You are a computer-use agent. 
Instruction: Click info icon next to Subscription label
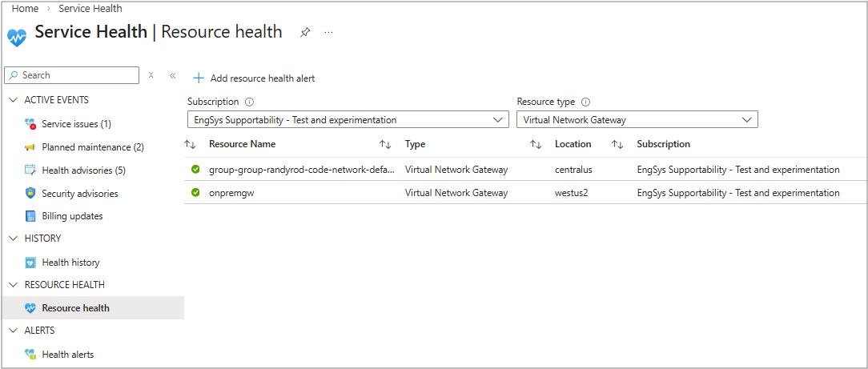point(249,102)
